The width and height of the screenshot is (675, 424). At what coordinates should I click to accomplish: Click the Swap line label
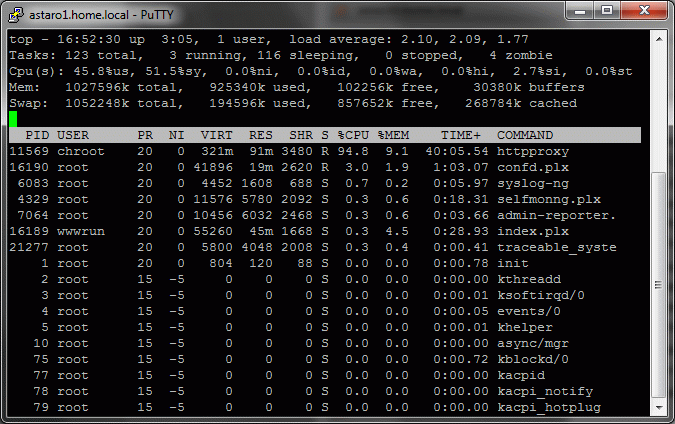[x=28, y=103]
